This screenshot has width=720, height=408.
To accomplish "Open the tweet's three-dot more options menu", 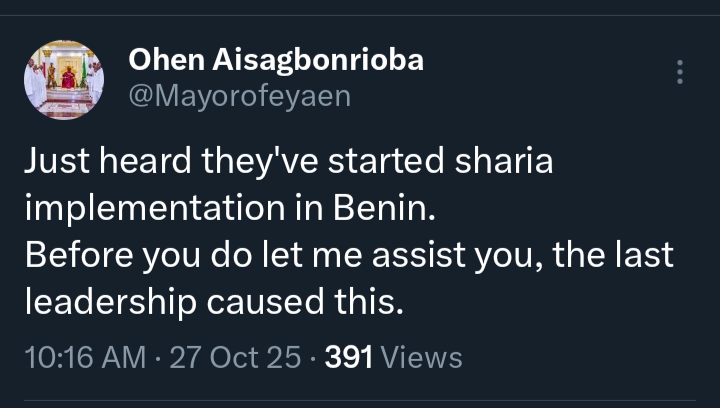I will point(681,73).
